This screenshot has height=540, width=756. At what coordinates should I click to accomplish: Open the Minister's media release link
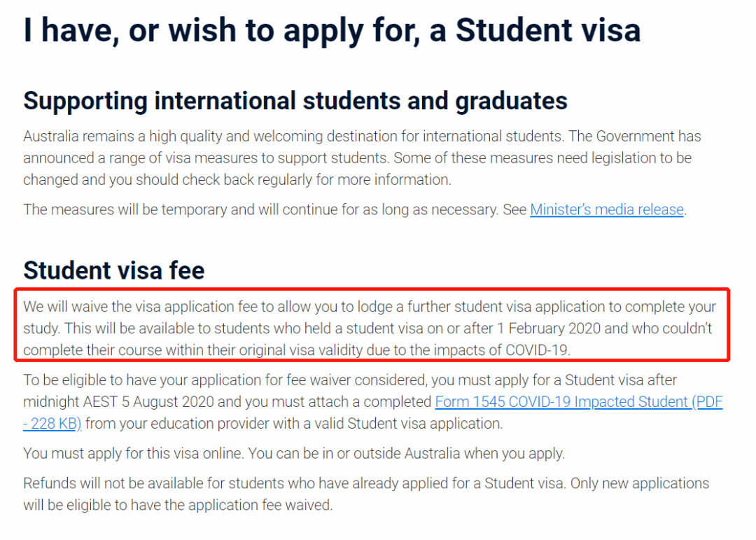[x=606, y=210]
